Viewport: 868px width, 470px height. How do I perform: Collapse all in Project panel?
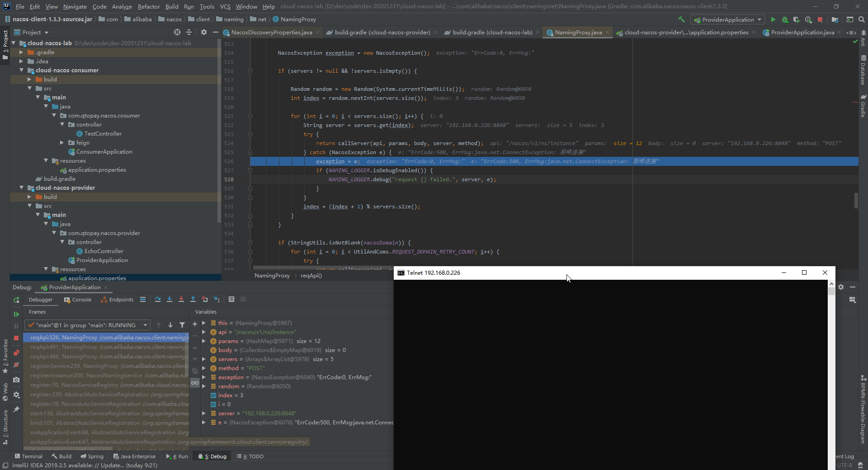189,32
